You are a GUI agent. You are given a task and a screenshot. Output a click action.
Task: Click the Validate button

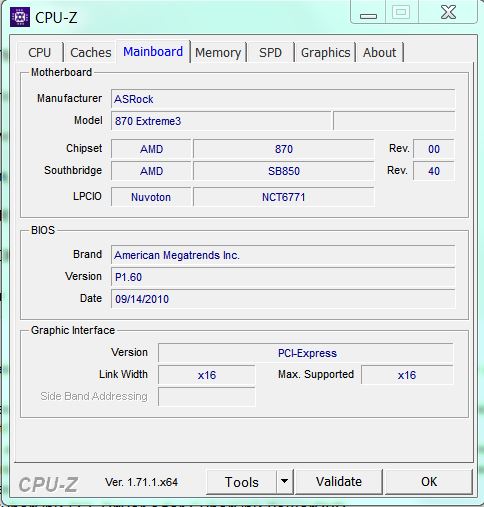(x=339, y=482)
